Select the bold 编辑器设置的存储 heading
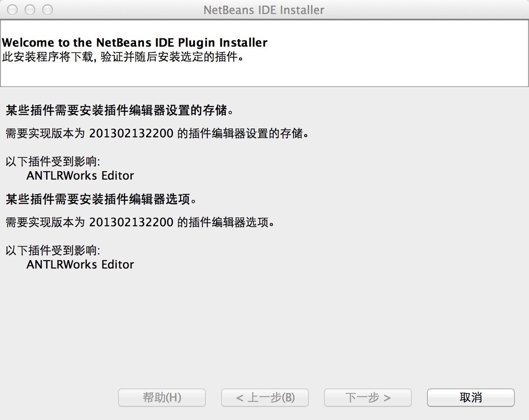The image size is (529, 420). [119, 111]
